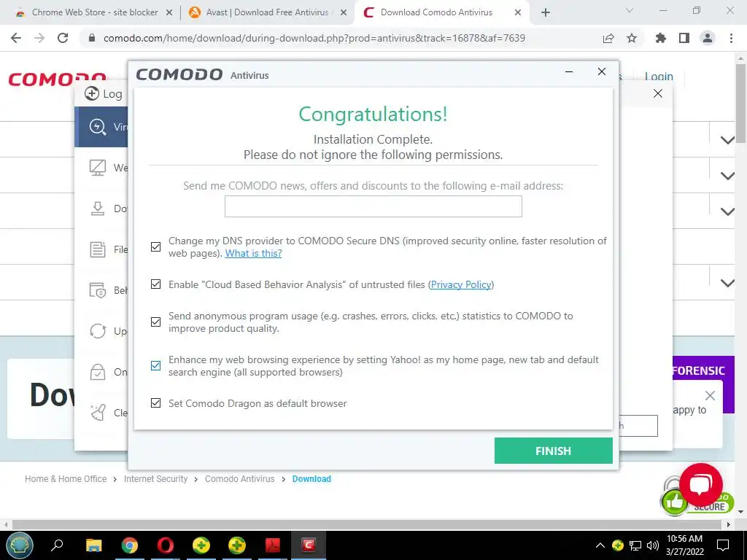Open File Explorer from the taskbar

tap(94, 545)
